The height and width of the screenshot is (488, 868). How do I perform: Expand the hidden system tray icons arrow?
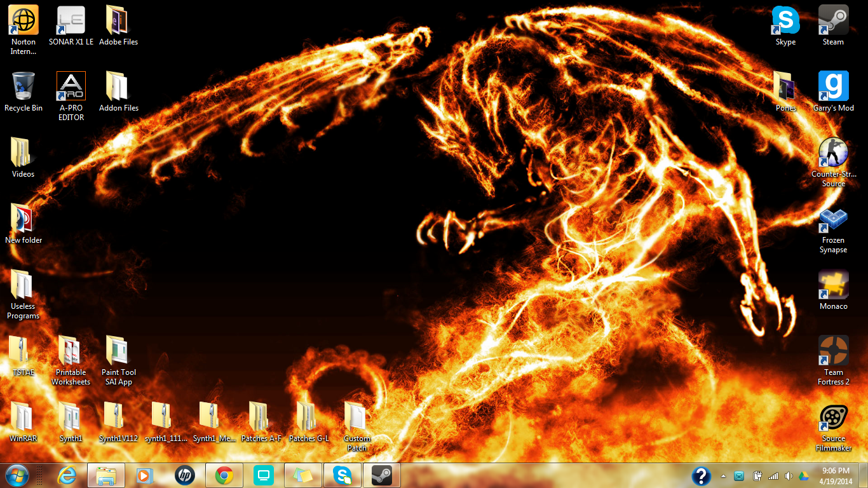tap(723, 476)
